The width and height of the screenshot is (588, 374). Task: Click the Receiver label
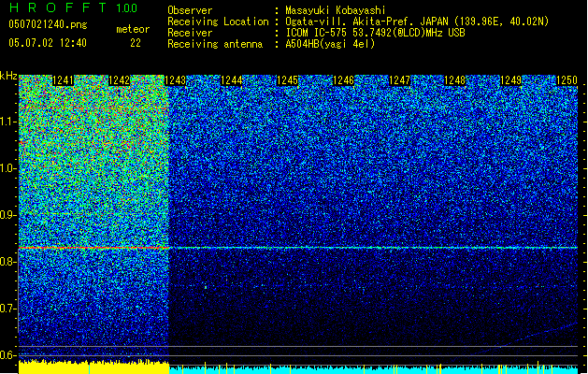pos(190,33)
